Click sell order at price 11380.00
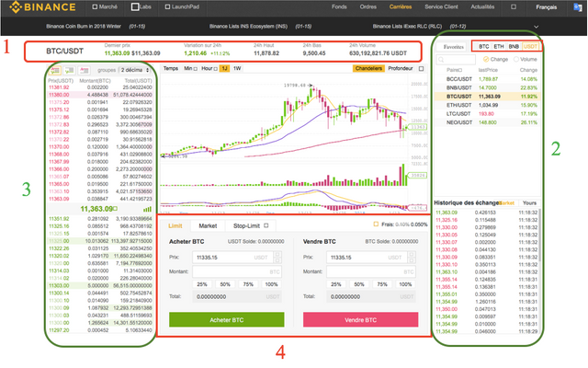The width and height of the screenshot is (588, 368). (x=100, y=95)
